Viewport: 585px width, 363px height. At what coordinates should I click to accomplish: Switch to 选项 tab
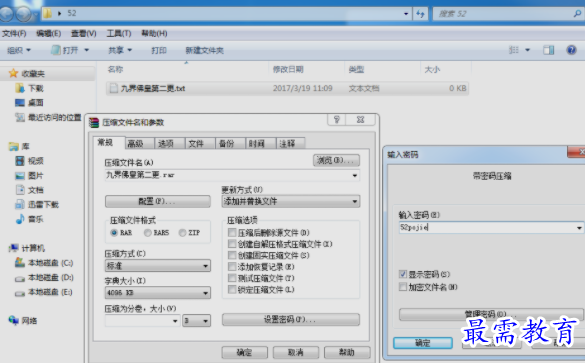[170, 144]
